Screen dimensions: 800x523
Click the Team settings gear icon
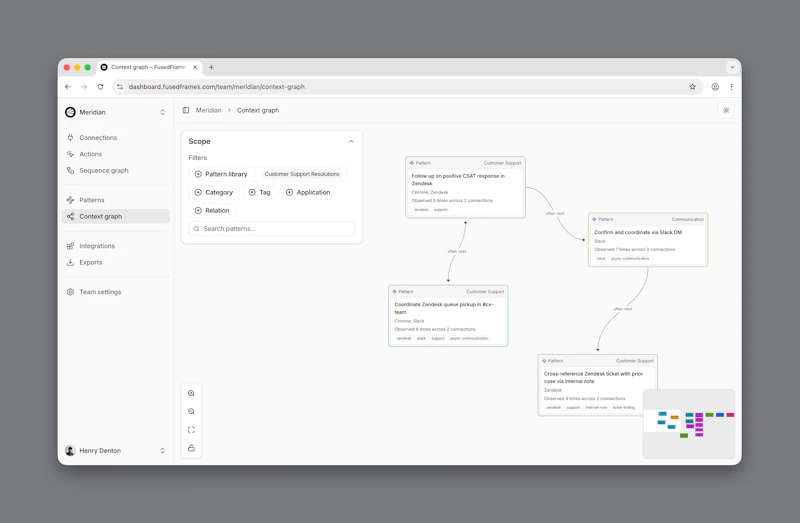pos(70,292)
